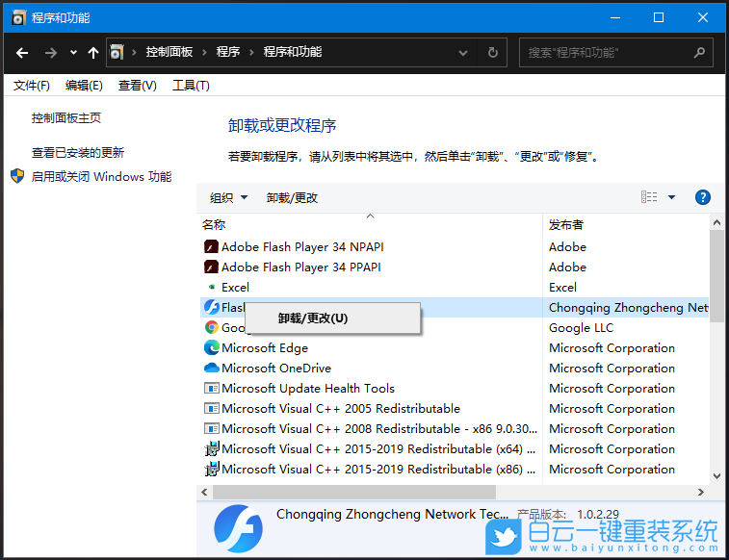This screenshot has width=729, height=560.
Task: Go back with the left arrow
Action: click(x=22, y=53)
